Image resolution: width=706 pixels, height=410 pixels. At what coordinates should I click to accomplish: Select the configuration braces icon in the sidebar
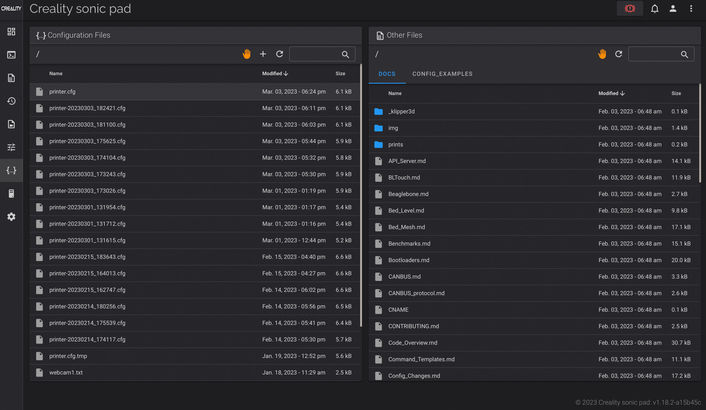[x=11, y=170]
